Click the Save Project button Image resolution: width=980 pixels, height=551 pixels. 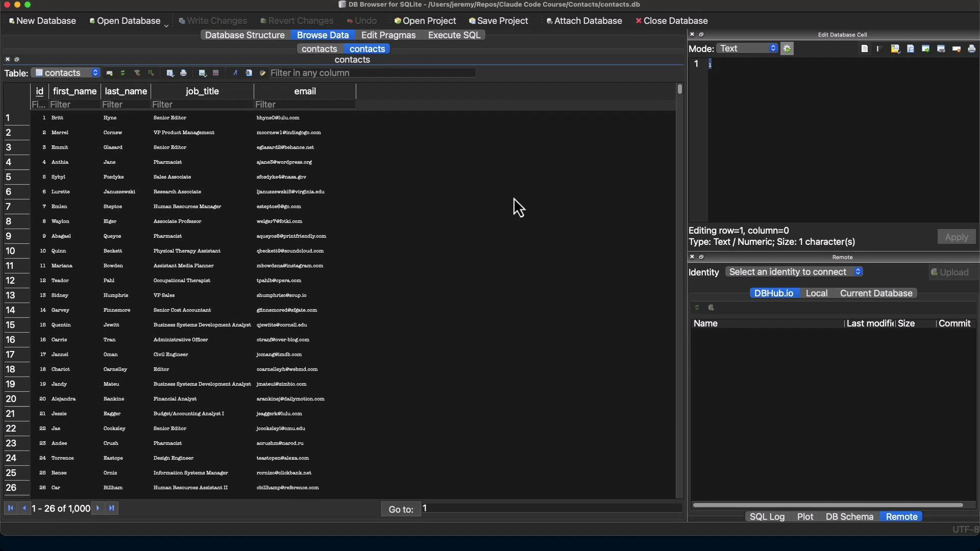pos(499,21)
